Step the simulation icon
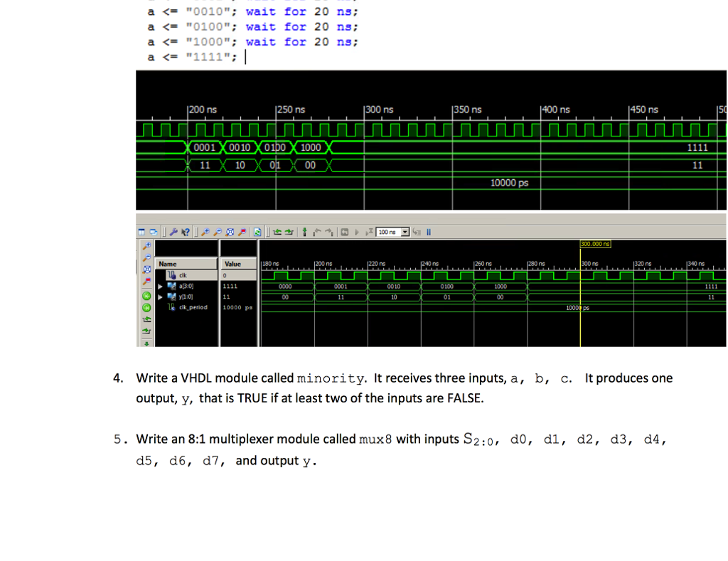728x561 pixels. pyautogui.click(x=417, y=232)
